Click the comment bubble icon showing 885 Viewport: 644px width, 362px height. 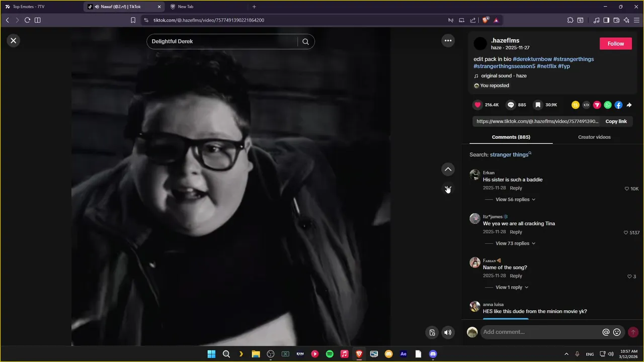[511, 105]
